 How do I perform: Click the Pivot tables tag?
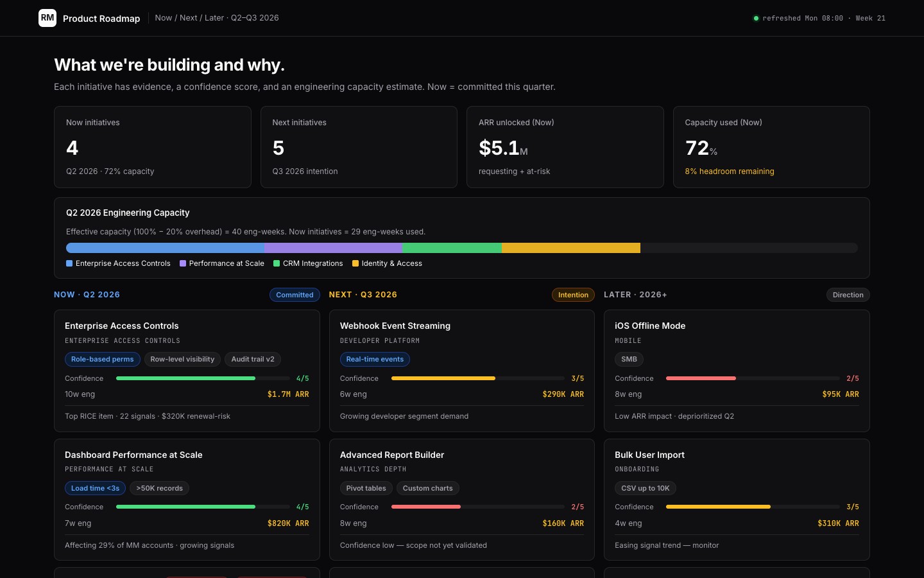point(366,488)
